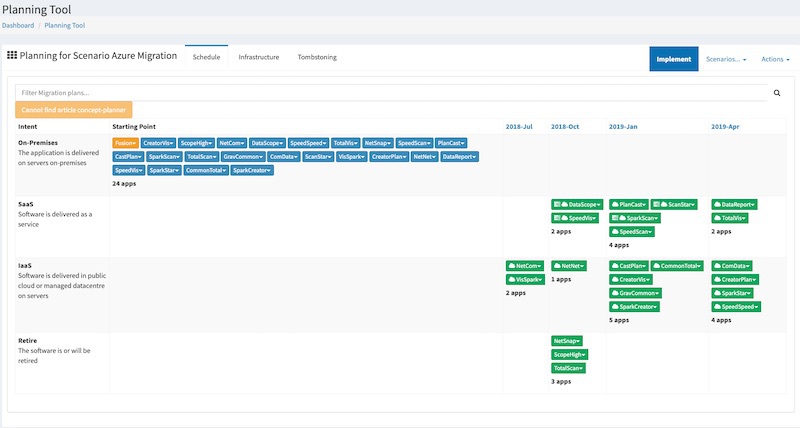800x428 pixels.
Task: Open the ScanStar on-premises app tag
Action: (x=318, y=157)
